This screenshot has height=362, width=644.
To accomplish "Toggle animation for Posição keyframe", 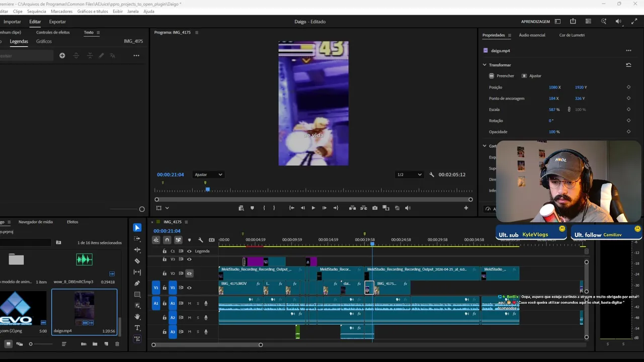I will (x=628, y=87).
